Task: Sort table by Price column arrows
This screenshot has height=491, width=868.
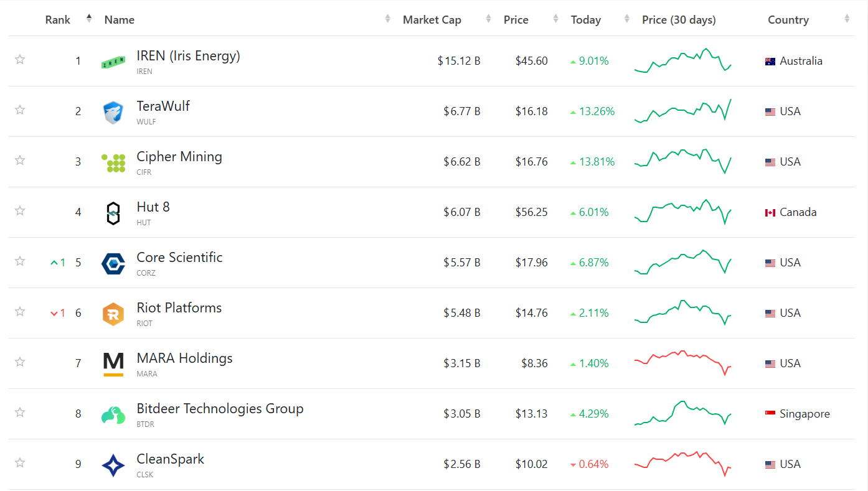Action: [x=555, y=20]
